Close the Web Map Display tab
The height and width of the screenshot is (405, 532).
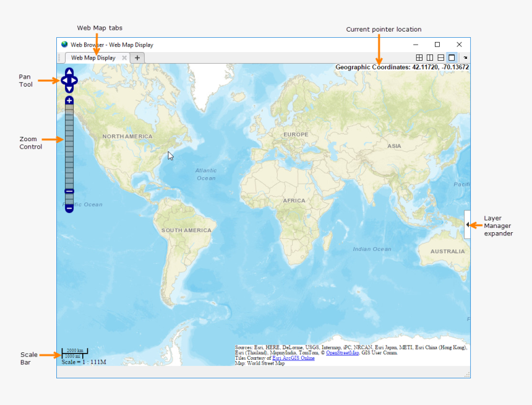click(x=124, y=58)
